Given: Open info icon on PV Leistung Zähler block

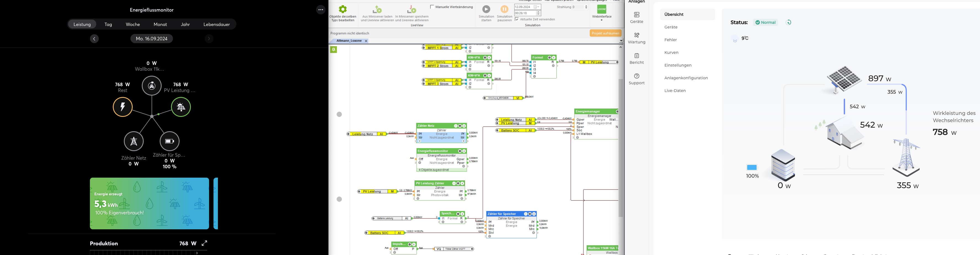Looking at the screenshot, I should click(463, 184).
